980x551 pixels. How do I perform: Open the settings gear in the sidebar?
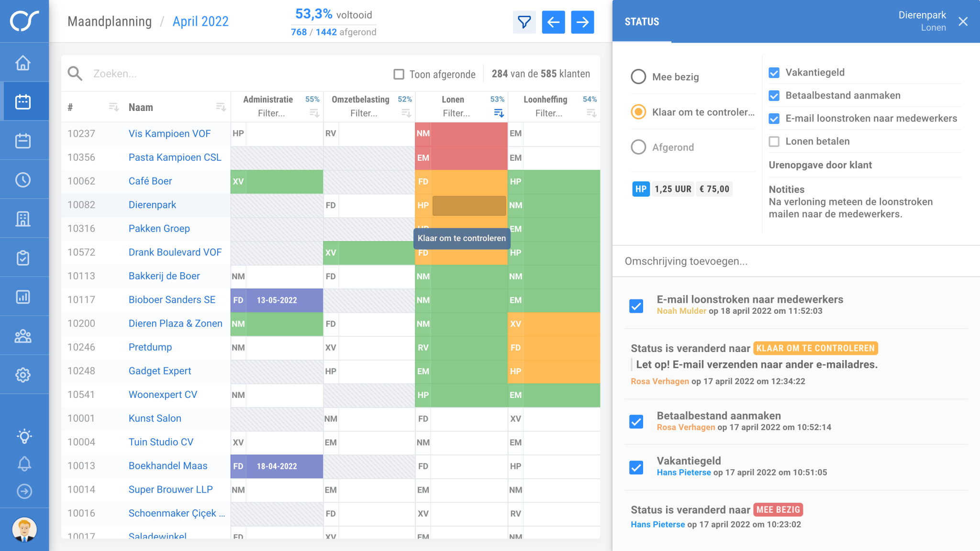click(24, 375)
